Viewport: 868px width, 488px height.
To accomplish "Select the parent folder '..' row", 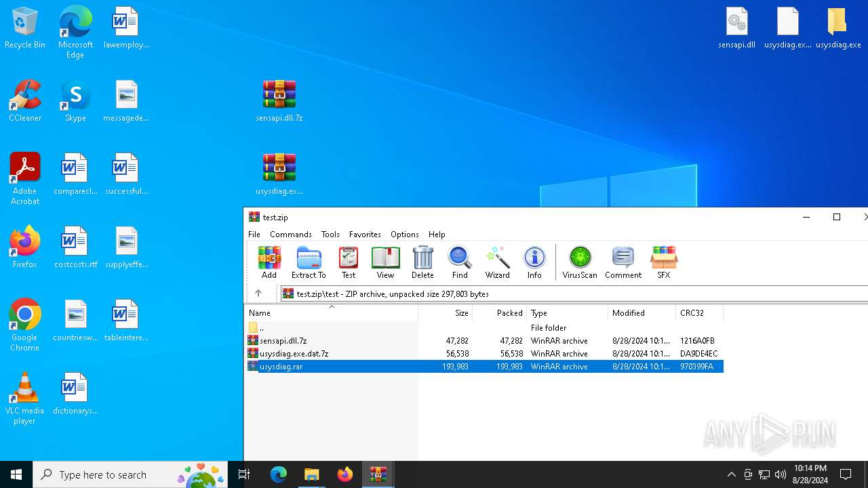I will (x=484, y=327).
